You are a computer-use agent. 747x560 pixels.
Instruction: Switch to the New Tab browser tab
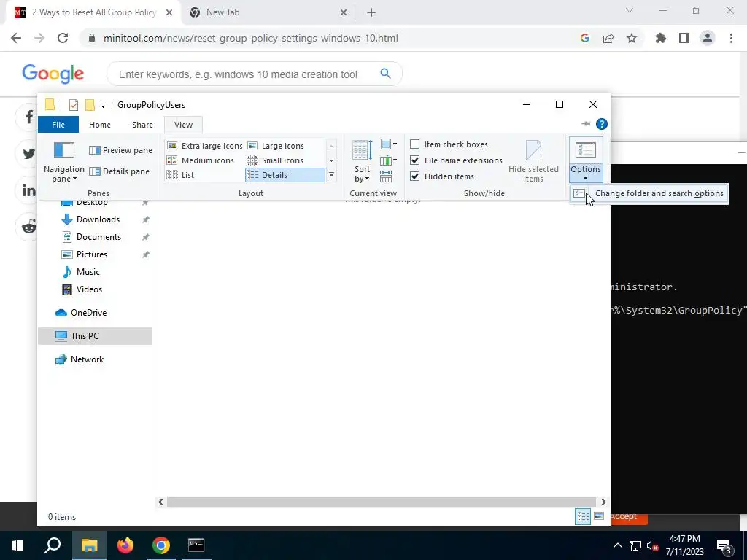coord(268,12)
